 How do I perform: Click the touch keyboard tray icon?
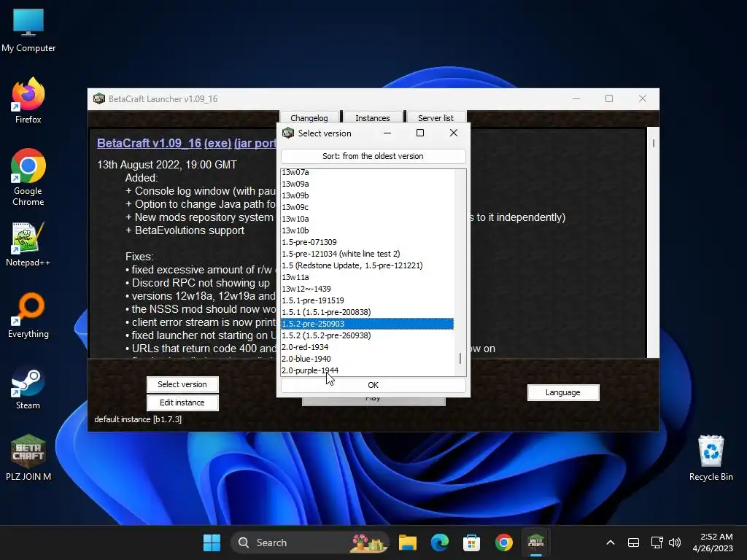634,542
